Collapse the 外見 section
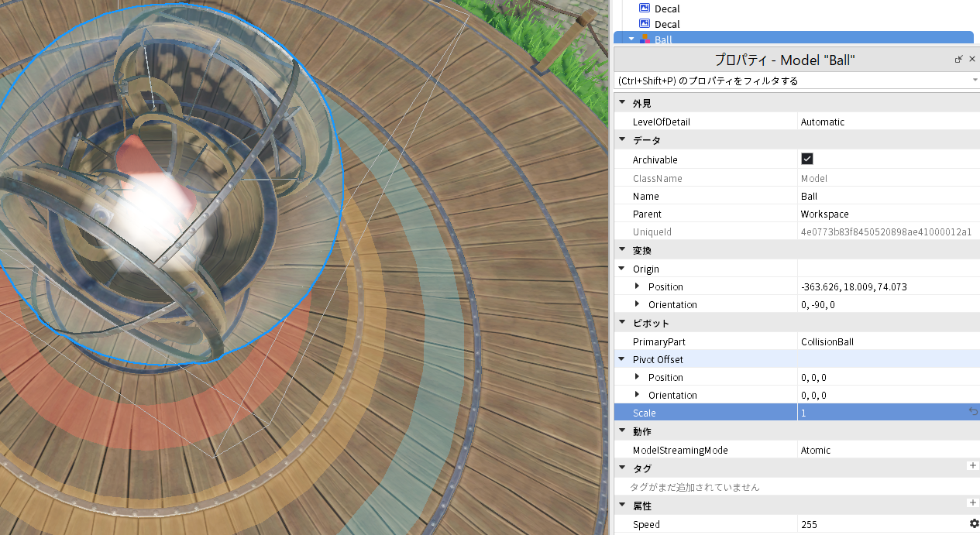The width and height of the screenshot is (980, 535). (x=621, y=103)
